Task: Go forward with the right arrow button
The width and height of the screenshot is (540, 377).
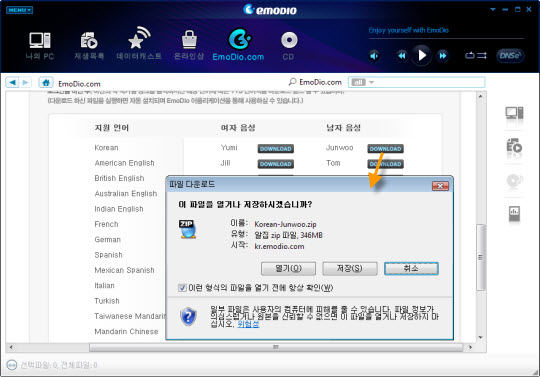Action: [x=25, y=82]
